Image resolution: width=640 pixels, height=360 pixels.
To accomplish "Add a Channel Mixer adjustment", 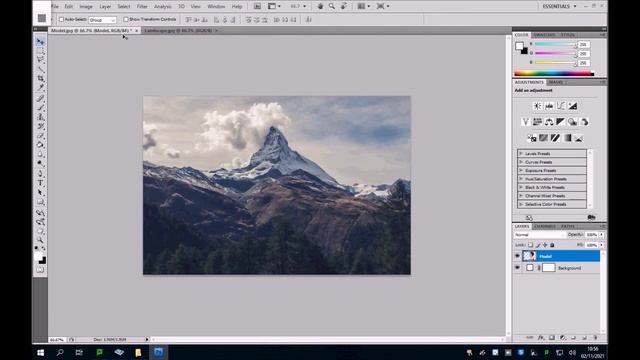I will coord(584,122).
